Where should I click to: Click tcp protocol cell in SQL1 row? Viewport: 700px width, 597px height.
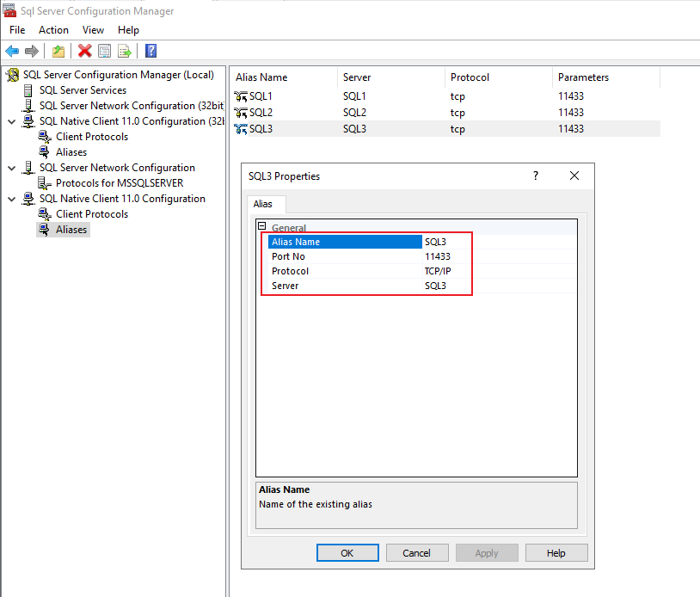(x=457, y=96)
